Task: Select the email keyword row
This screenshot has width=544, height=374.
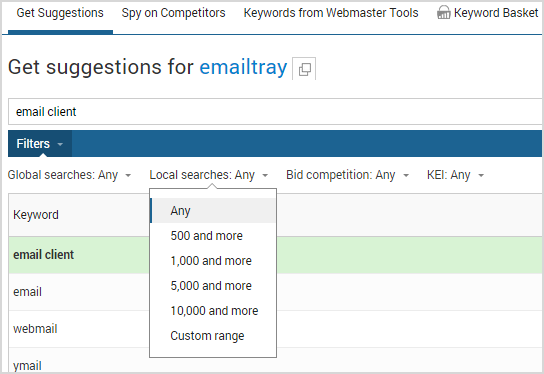Action: [x=276, y=292]
